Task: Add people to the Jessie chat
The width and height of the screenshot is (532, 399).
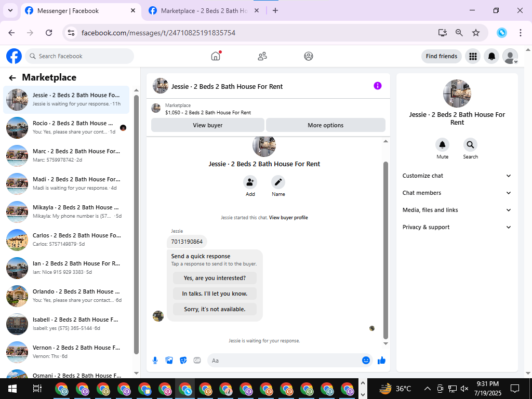Action: (250, 182)
